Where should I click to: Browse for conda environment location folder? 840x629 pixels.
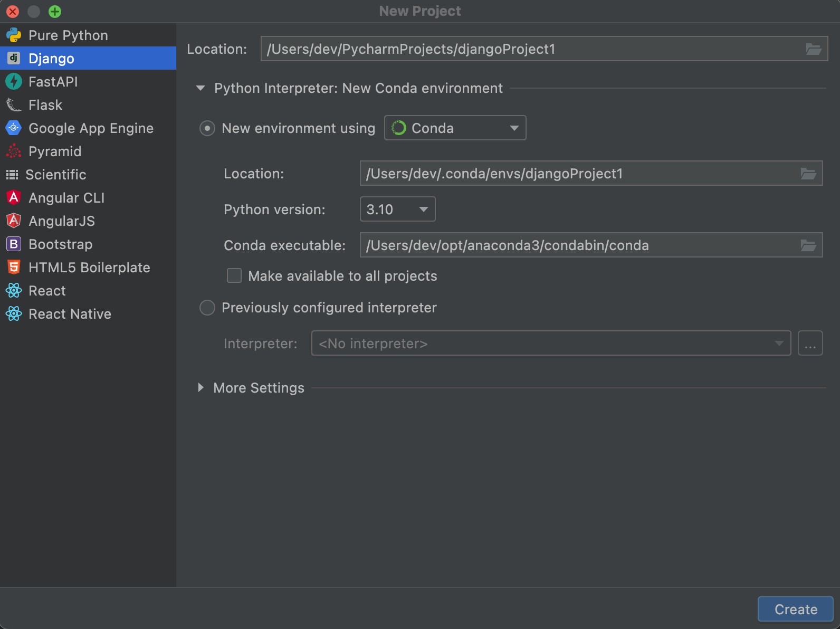coord(808,174)
